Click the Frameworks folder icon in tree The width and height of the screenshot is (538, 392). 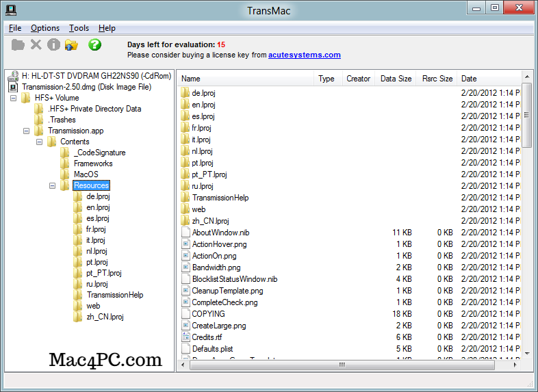click(x=65, y=164)
